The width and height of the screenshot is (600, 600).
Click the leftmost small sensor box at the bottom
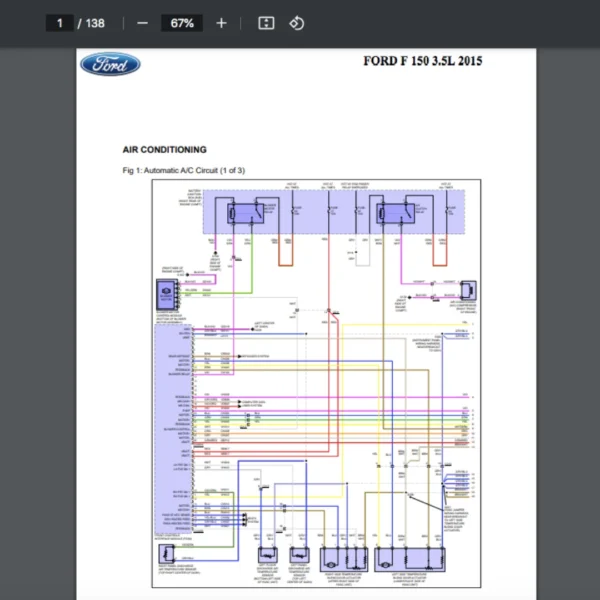click(269, 555)
